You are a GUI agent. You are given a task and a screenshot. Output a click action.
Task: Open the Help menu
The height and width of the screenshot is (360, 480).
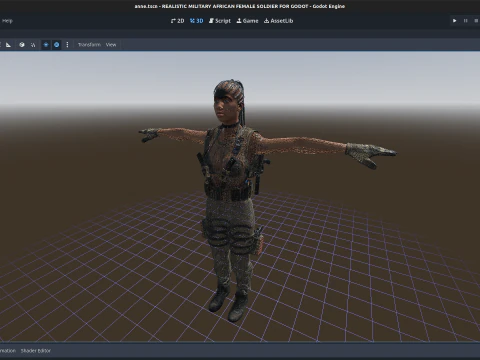pos(7,21)
